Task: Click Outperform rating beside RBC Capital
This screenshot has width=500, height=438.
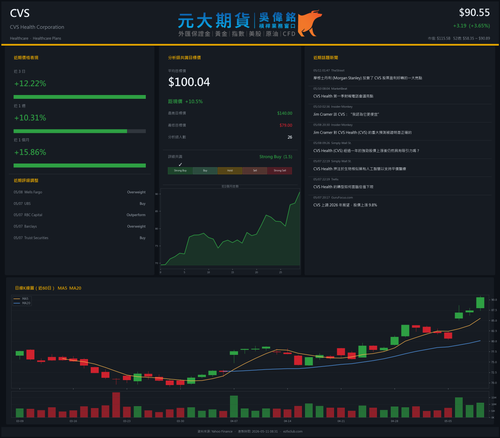Action: (x=136, y=215)
